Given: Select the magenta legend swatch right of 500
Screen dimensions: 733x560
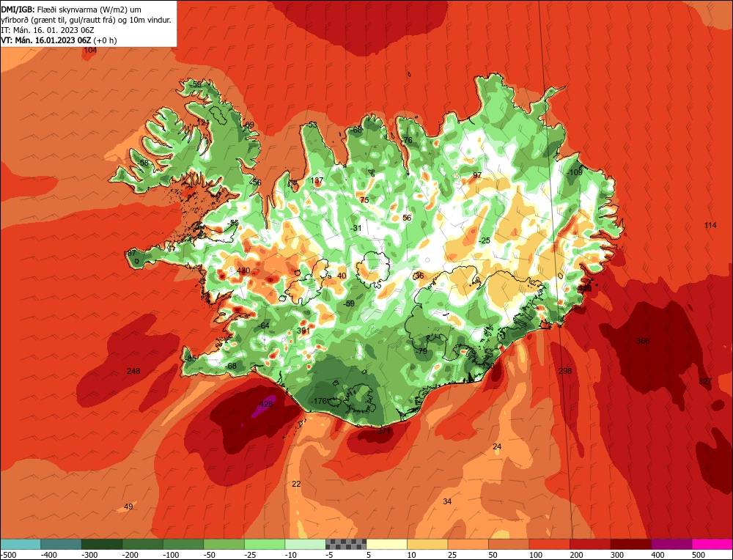Looking at the screenshot, I should click(712, 544).
